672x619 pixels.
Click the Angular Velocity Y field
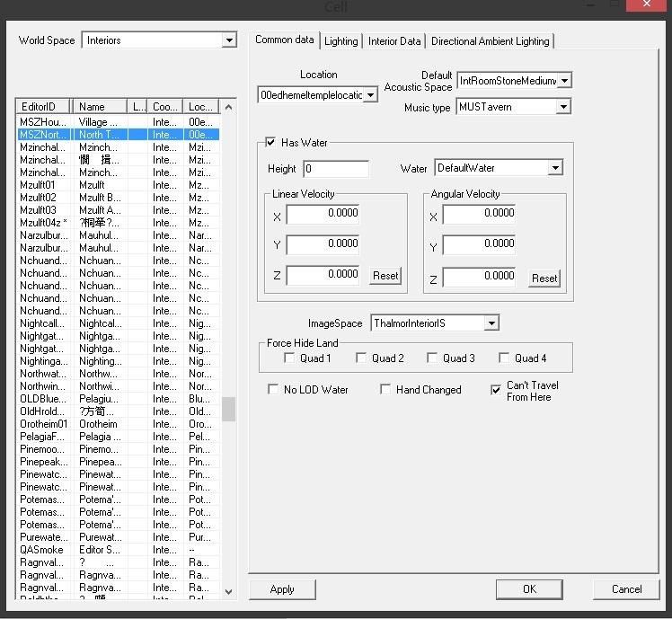[x=479, y=243]
